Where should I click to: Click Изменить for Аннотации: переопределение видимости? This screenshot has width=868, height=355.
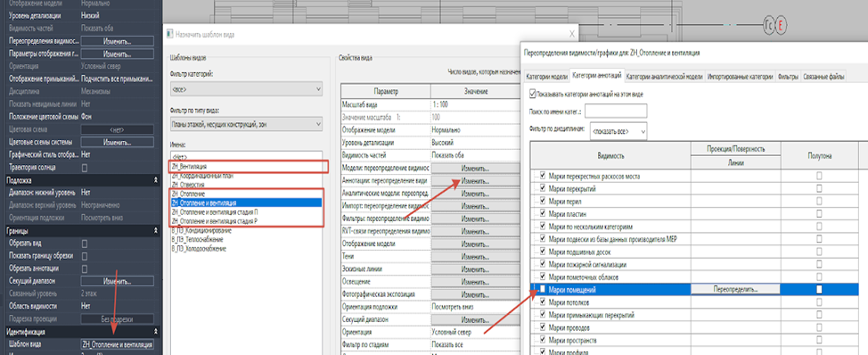coord(475,181)
